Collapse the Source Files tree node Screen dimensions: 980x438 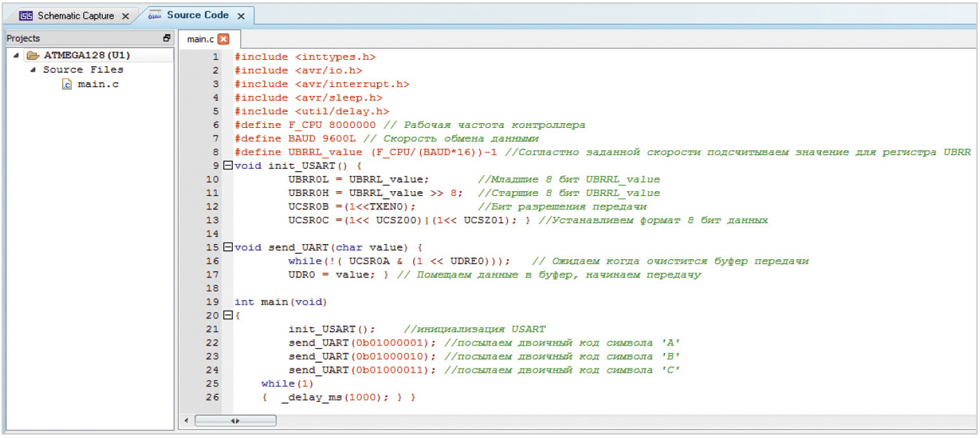tap(33, 70)
